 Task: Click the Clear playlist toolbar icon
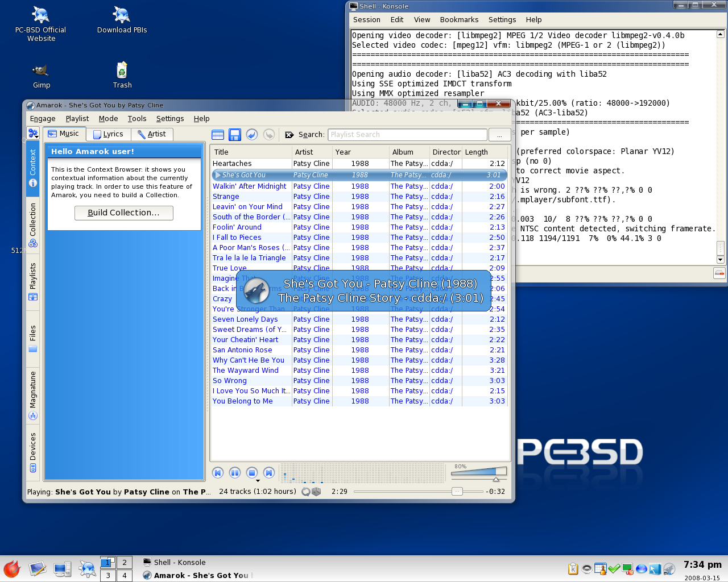(218, 135)
